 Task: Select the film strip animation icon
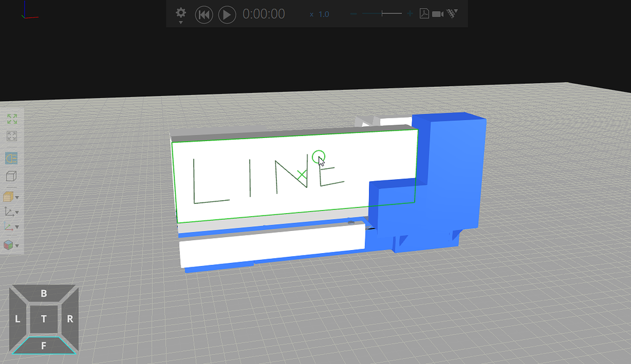click(452, 14)
